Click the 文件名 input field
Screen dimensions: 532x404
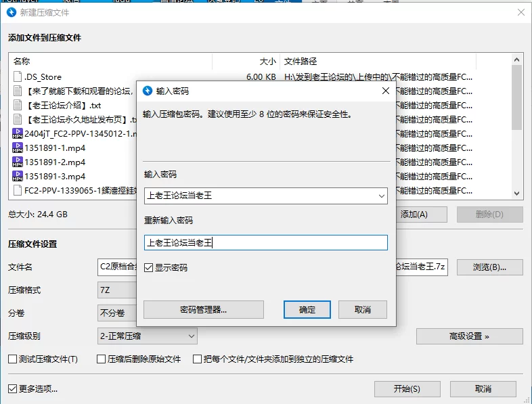(x=273, y=267)
